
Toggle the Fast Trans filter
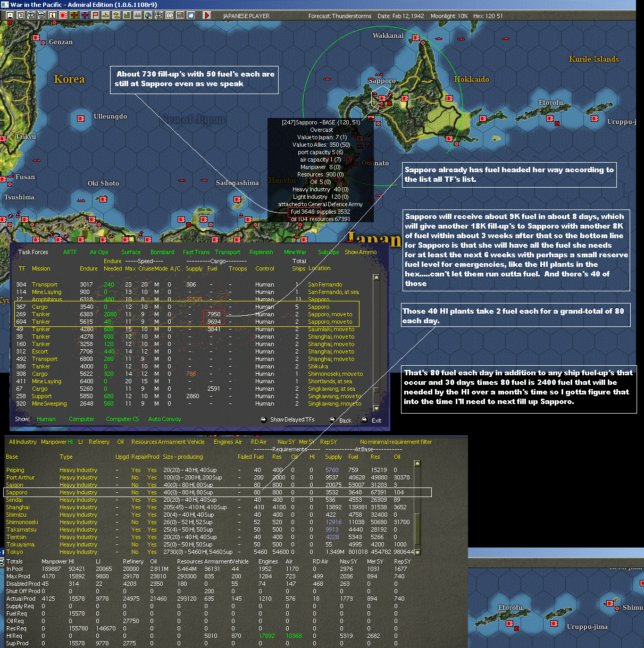point(196,252)
